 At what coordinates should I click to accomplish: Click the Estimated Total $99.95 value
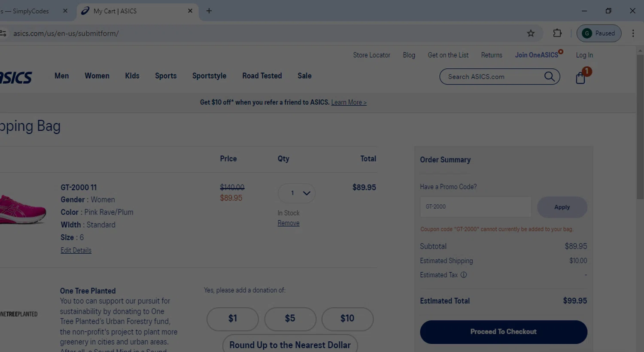tap(575, 301)
